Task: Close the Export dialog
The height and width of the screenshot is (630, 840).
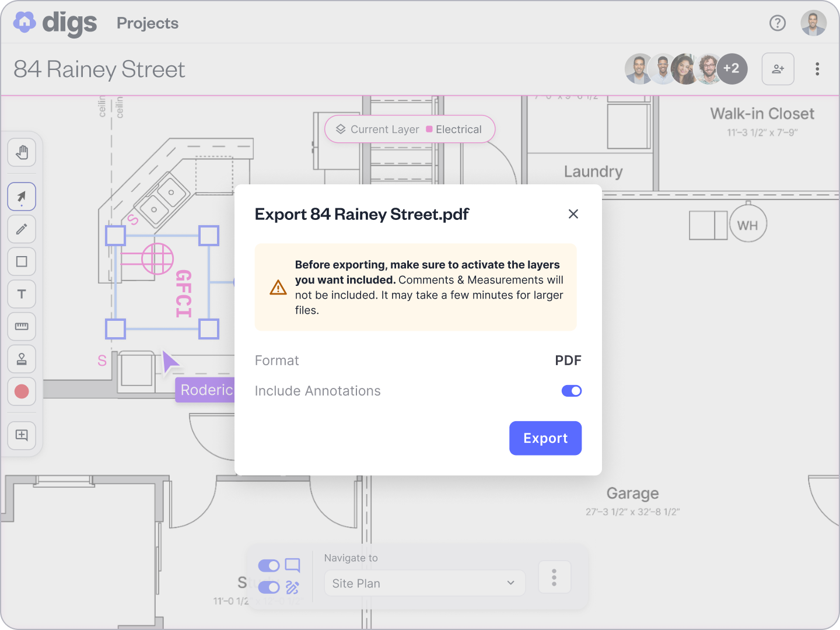Action: (573, 214)
